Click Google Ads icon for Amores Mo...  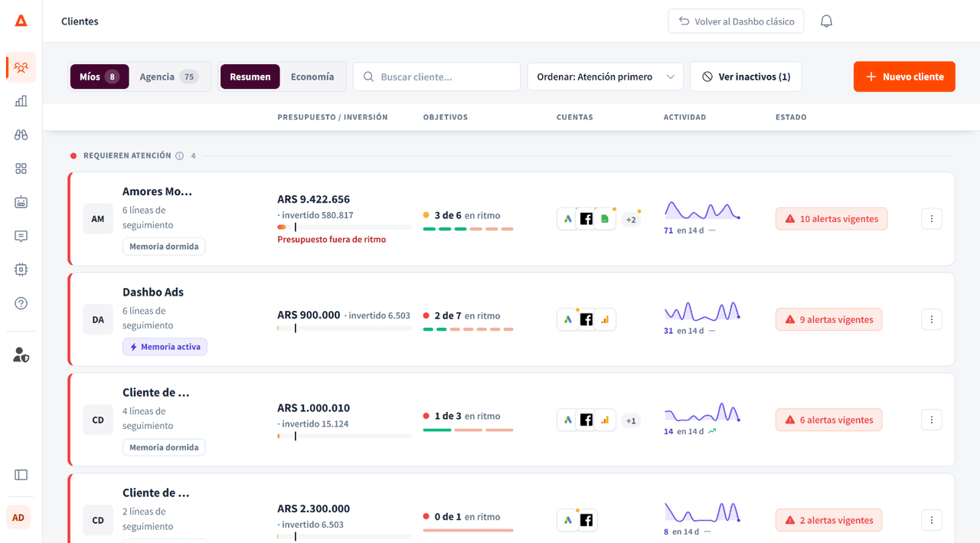pyautogui.click(x=568, y=219)
